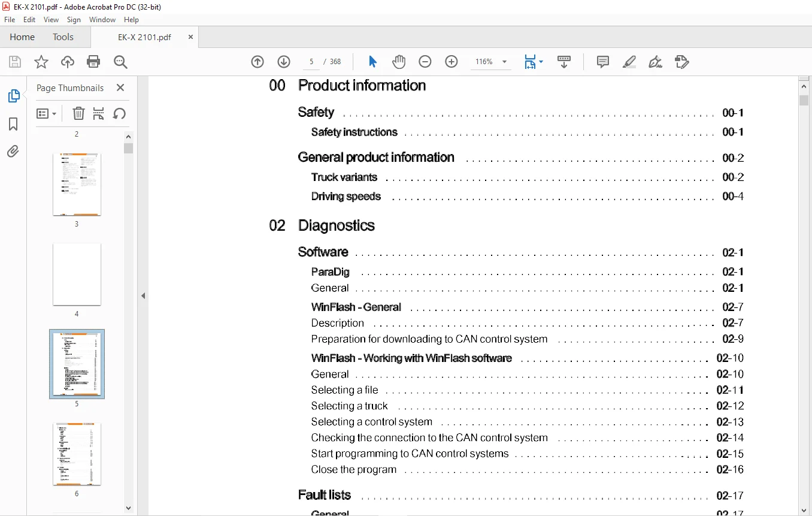Viewport: 812px width, 516px height.
Task: Open the View menu
Action: (51, 20)
